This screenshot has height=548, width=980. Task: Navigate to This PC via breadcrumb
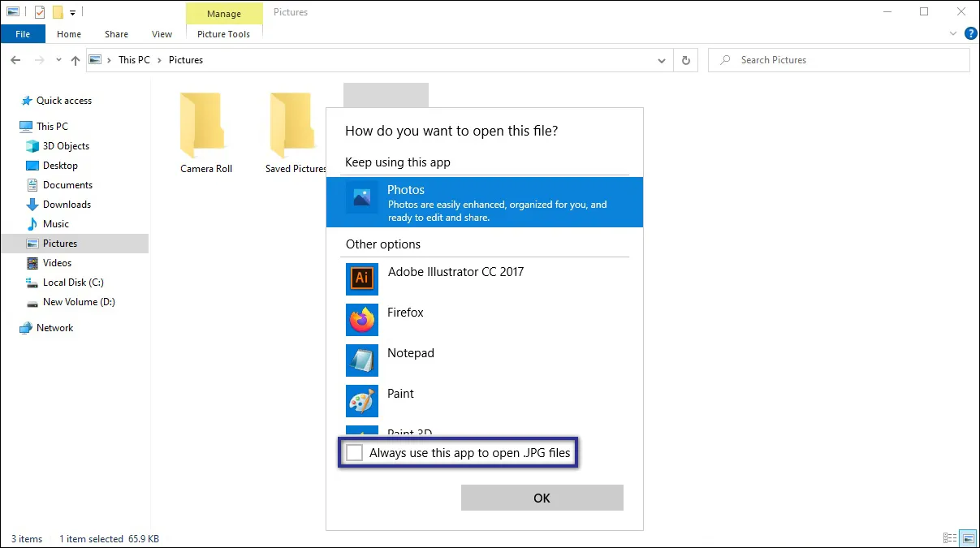pos(134,59)
